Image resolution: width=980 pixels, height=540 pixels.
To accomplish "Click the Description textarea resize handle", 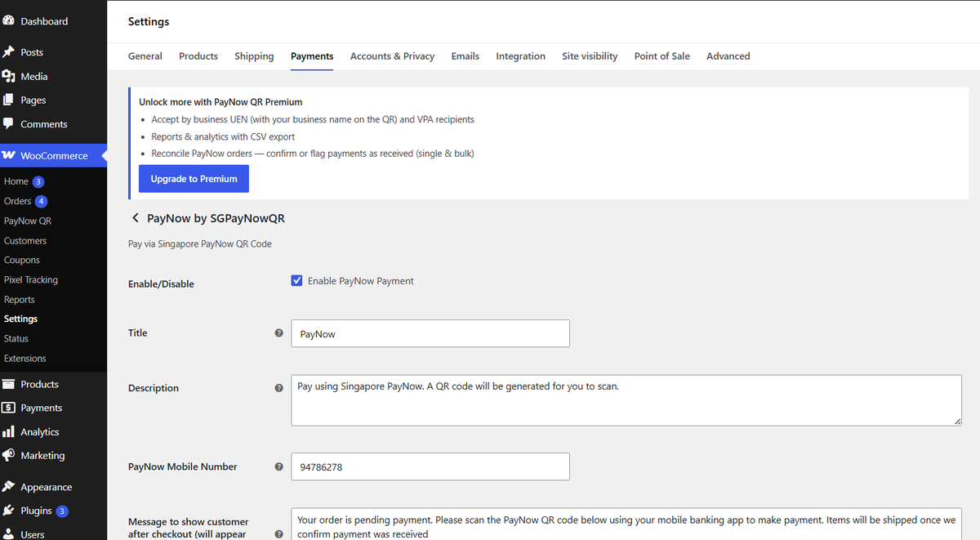I will (x=957, y=421).
